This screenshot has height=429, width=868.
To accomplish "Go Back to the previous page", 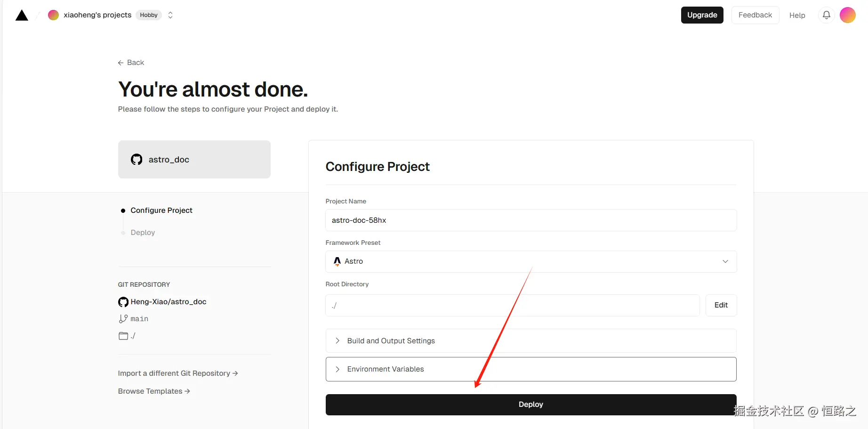I will coord(131,63).
